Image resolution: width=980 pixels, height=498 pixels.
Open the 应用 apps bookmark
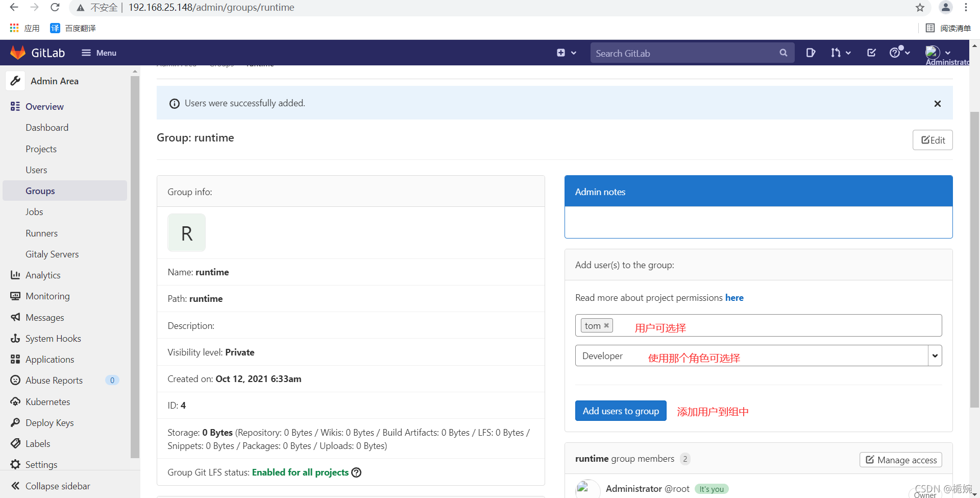pos(24,28)
